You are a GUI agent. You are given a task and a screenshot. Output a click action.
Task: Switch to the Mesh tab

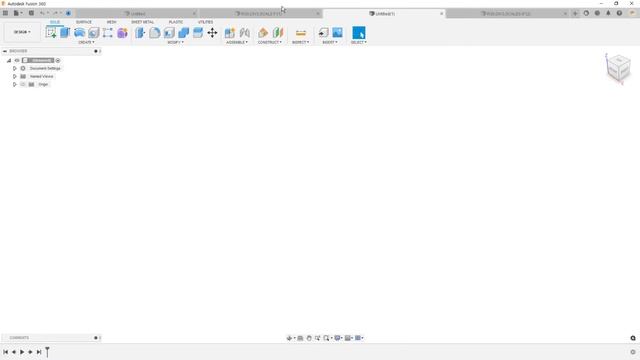pos(111,22)
